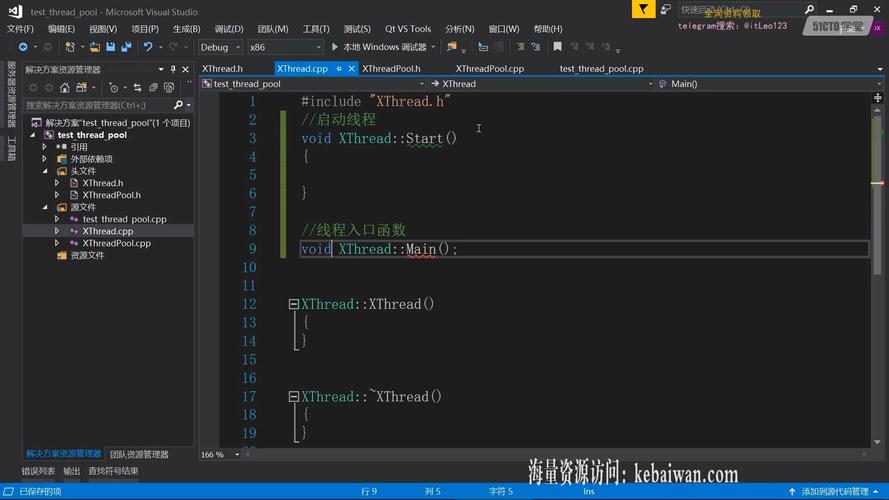Click the Pending Changes Filter clock icon
The width and height of the screenshot is (889, 500).
click(113, 88)
